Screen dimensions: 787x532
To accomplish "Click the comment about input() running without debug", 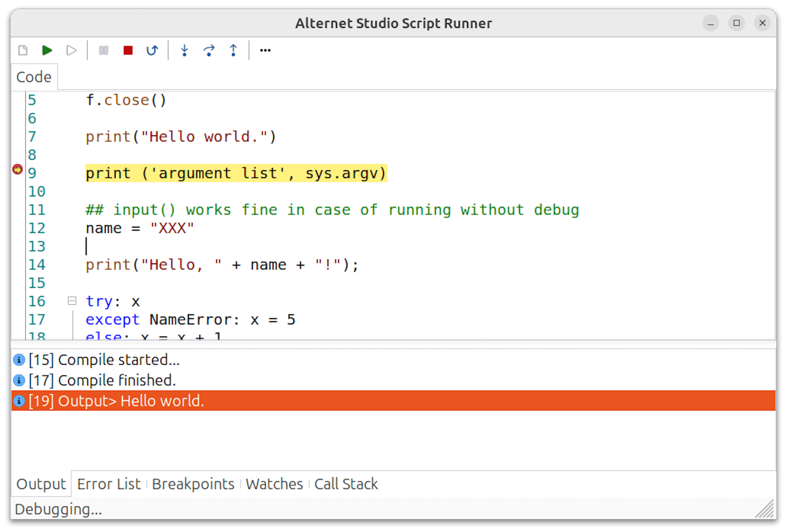I will pos(332,210).
